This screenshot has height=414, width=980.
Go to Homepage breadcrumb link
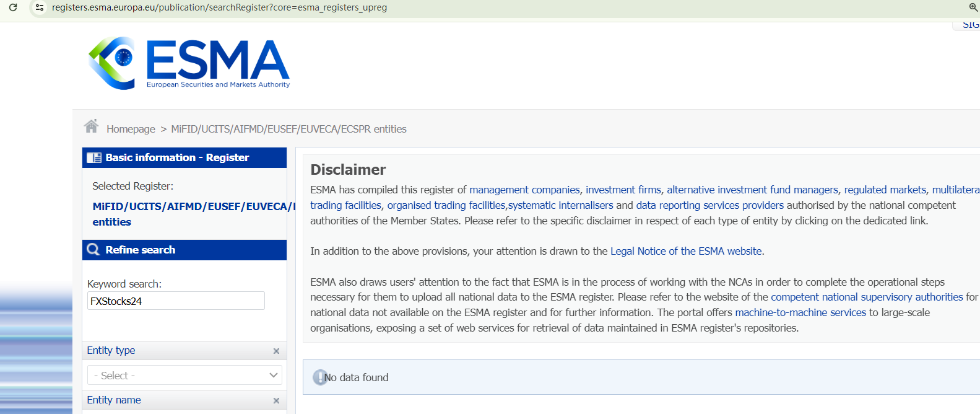(x=131, y=129)
